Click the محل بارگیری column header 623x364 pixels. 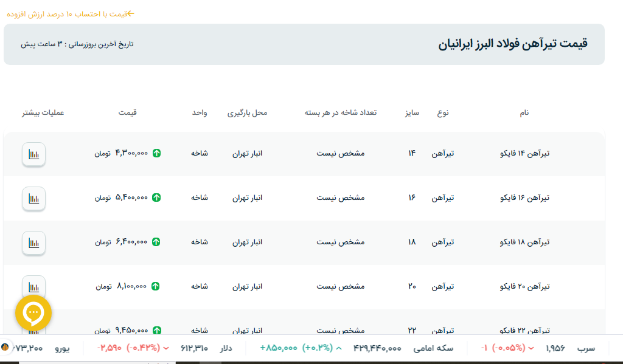coord(247,113)
